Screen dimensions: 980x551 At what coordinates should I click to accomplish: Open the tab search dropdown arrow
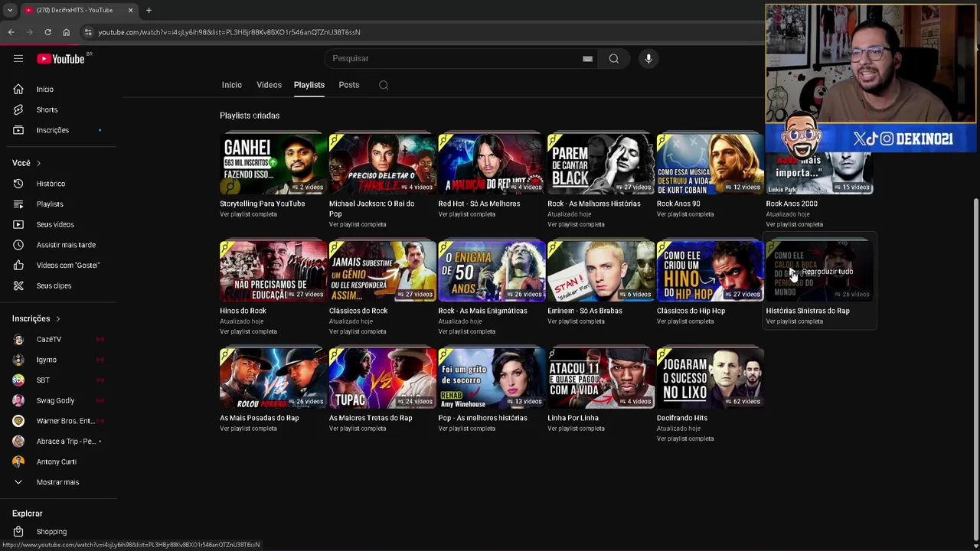click(x=9, y=10)
